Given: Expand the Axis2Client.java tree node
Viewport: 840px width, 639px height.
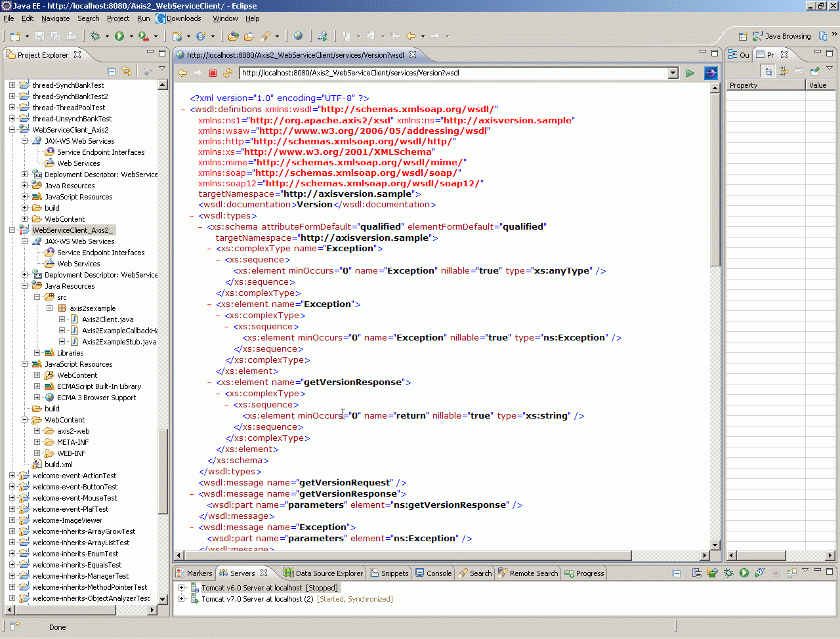Looking at the screenshot, I should (62, 319).
